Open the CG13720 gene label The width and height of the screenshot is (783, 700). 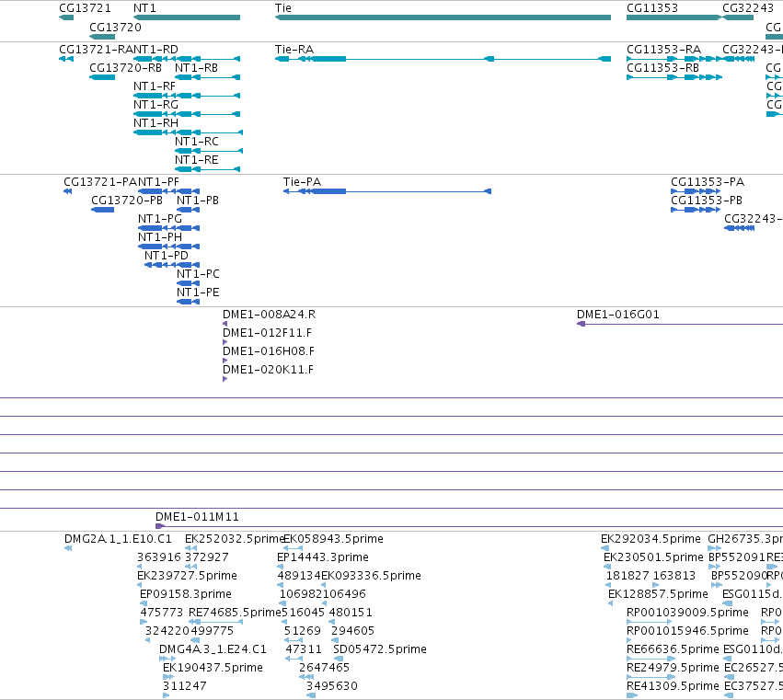115,27
